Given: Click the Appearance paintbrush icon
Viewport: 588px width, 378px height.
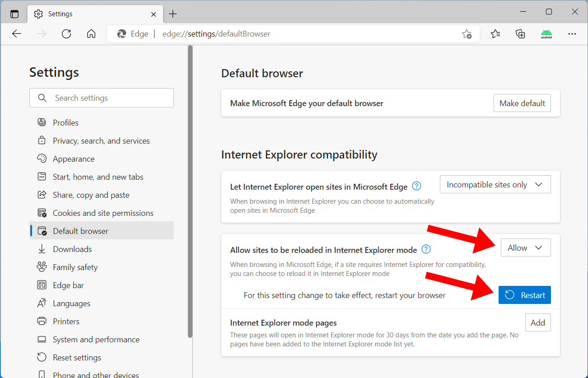Looking at the screenshot, I should [x=42, y=159].
